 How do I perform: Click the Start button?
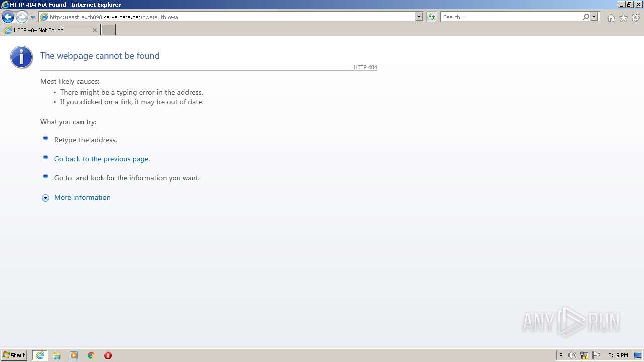[14, 355]
